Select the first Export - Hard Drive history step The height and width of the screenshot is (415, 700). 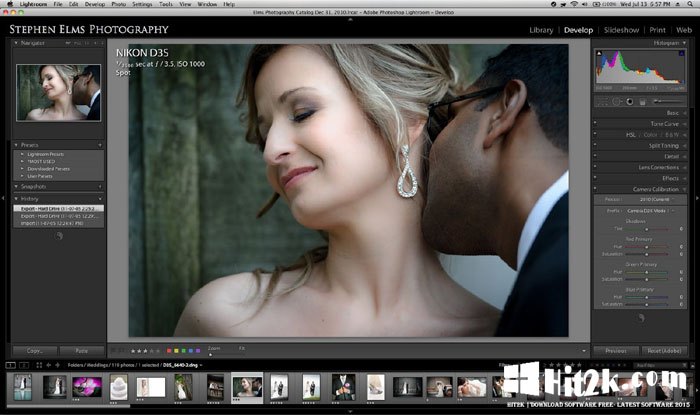(x=58, y=208)
